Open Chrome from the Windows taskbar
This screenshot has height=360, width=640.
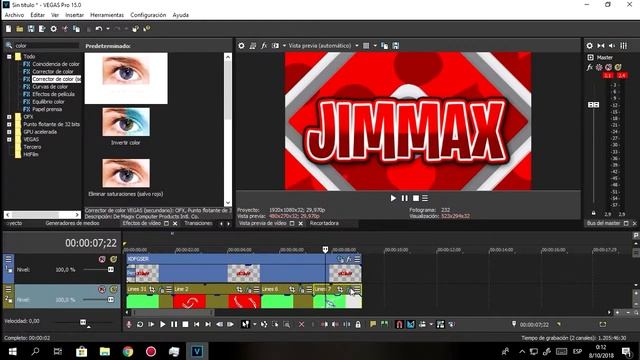[x=128, y=351]
